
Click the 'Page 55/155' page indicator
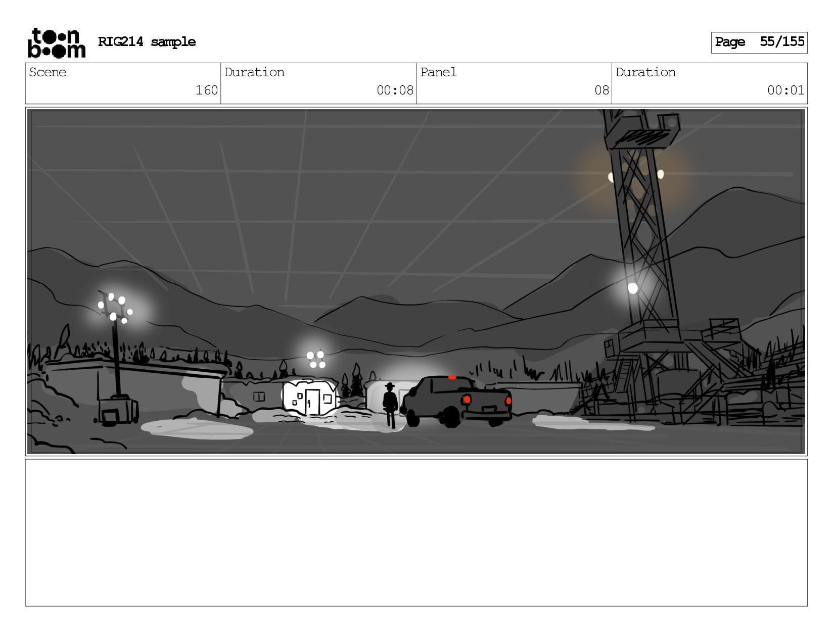[759, 42]
